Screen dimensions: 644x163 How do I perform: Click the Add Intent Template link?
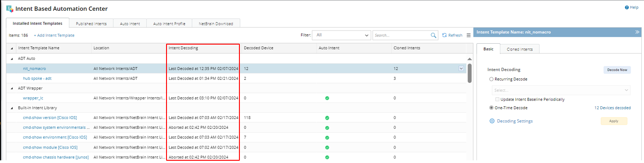pos(54,35)
